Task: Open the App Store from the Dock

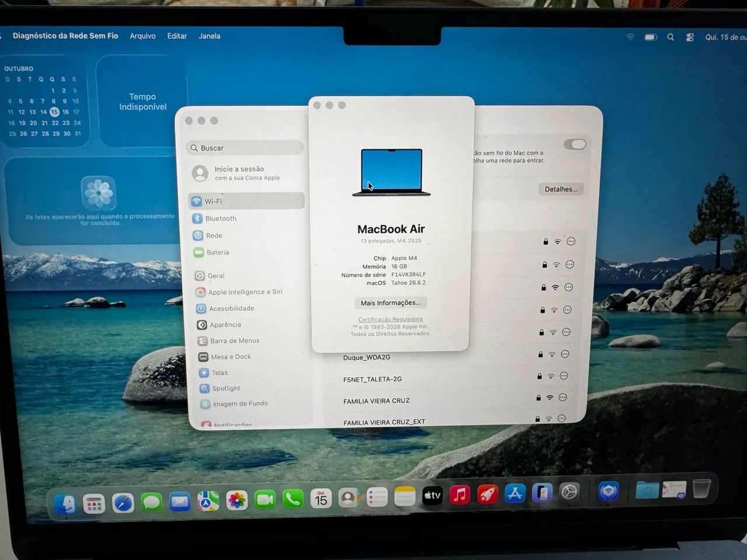Action: pos(515,494)
